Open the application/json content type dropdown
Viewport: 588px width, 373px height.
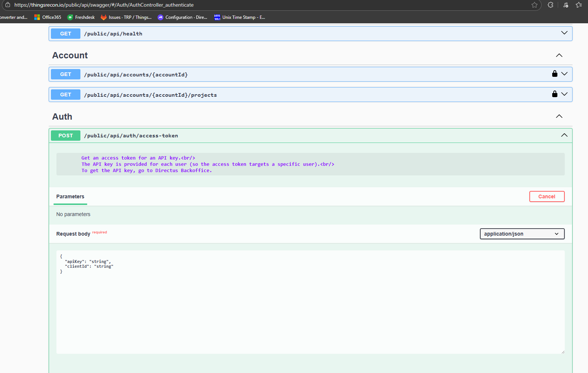coord(522,234)
